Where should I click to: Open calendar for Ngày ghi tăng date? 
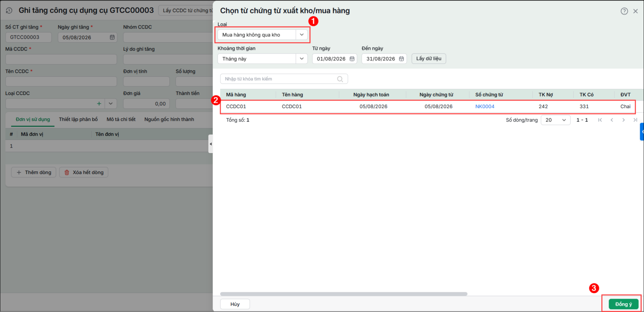tap(112, 37)
